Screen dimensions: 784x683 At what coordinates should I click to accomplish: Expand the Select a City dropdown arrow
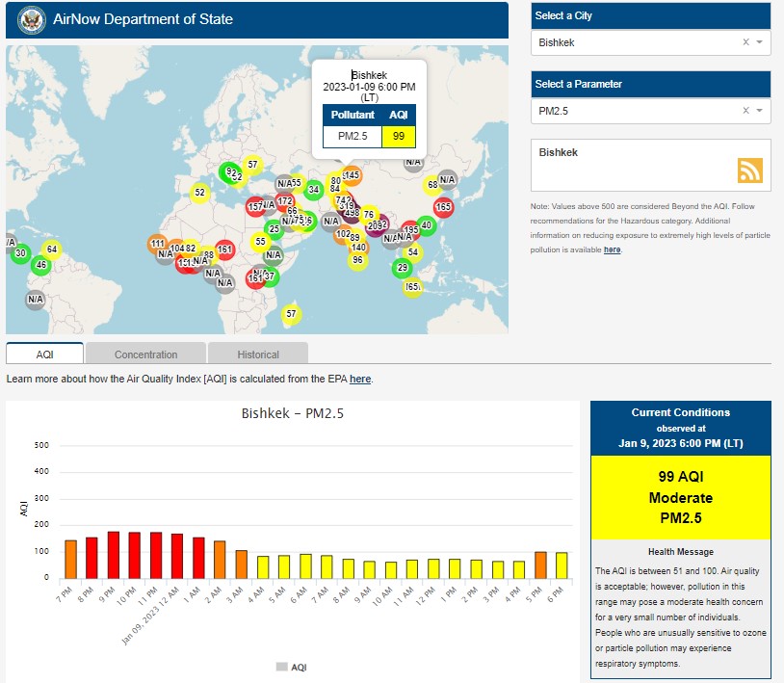click(759, 42)
